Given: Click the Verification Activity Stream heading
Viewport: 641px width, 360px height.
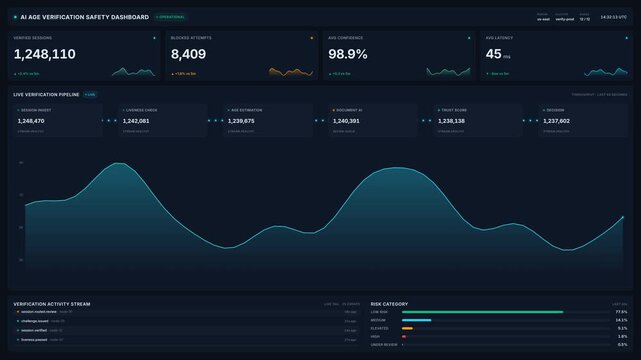Looking at the screenshot, I should [x=52, y=304].
